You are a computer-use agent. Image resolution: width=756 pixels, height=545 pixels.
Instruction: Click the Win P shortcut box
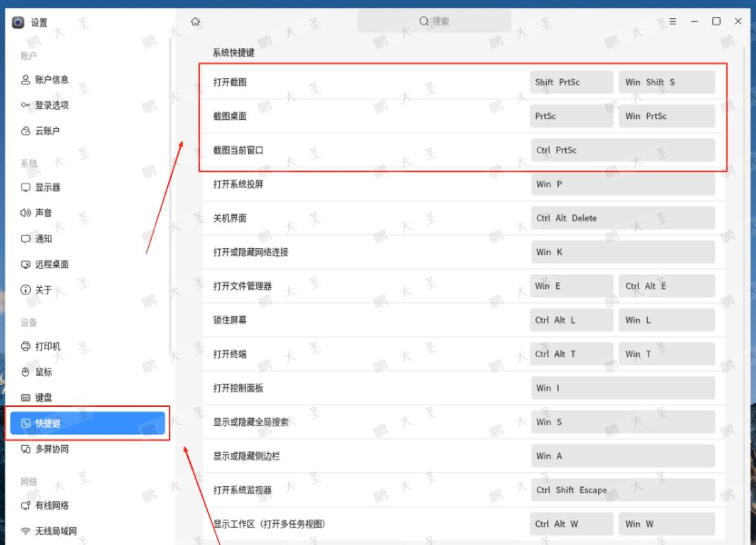tap(623, 184)
